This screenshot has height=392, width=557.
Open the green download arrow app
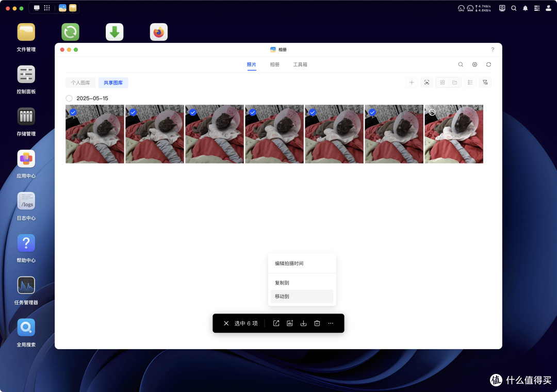point(114,32)
